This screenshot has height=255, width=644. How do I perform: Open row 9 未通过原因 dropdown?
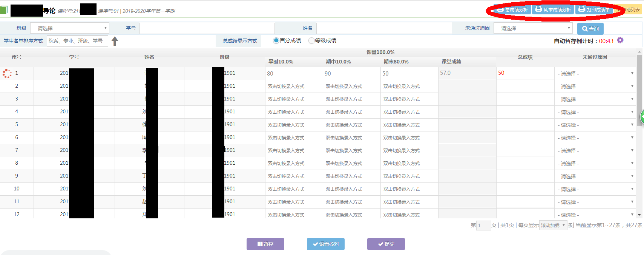[595, 176]
